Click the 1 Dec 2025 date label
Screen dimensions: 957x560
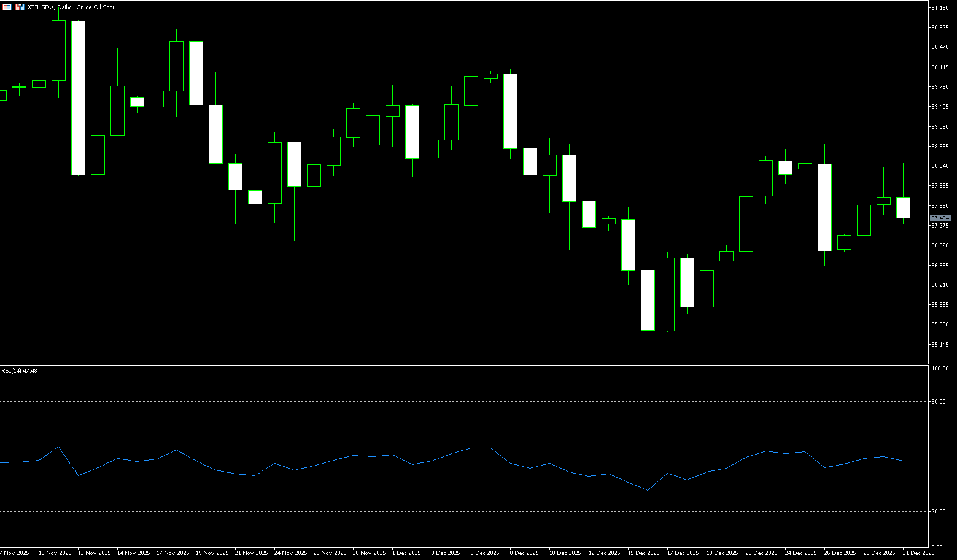[x=405, y=553]
